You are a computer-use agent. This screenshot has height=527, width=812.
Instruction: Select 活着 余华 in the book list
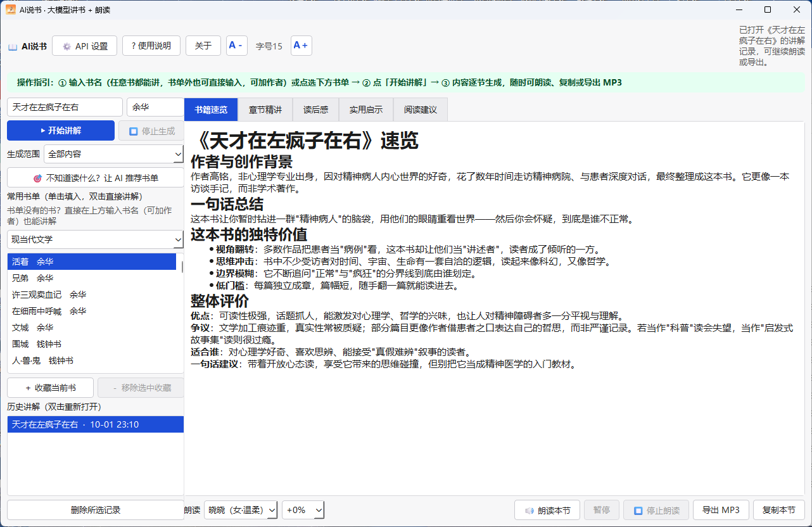92,262
